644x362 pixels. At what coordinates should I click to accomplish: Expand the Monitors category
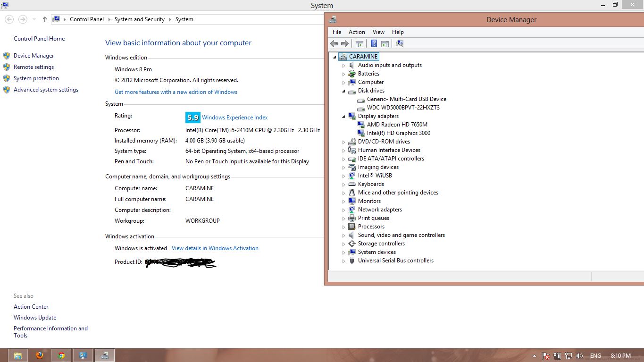[x=344, y=202]
